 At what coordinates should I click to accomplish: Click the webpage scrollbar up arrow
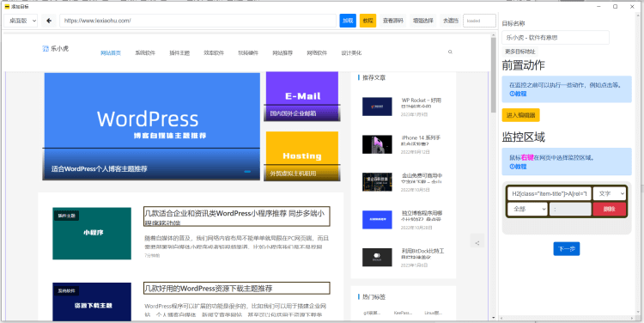click(493, 36)
